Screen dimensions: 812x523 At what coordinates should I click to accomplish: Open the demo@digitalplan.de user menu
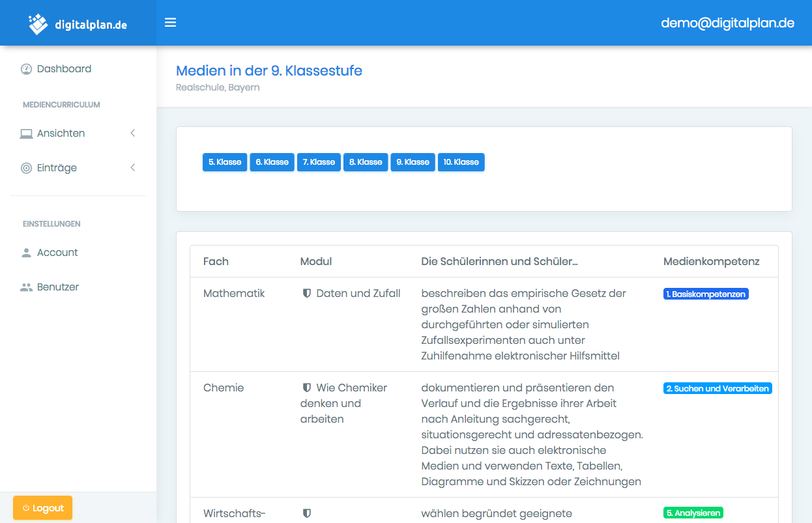tap(727, 23)
